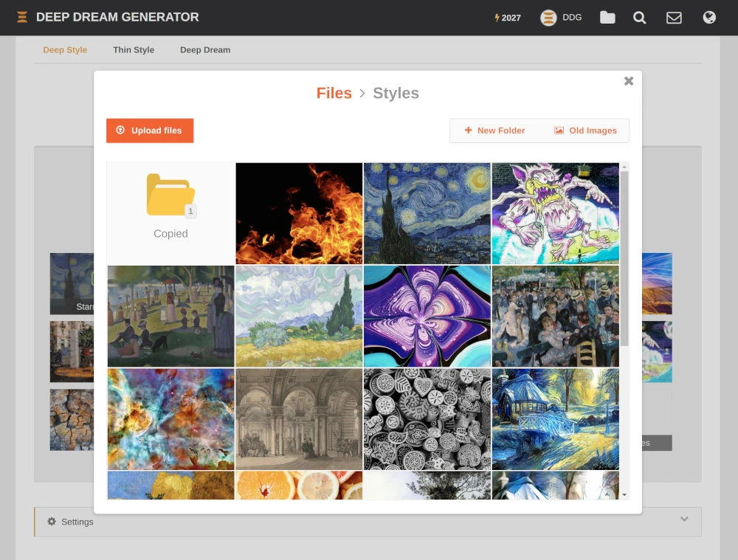Select the Seurat park painting image
Screen dimensions: 738x560
[x=171, y=317]
